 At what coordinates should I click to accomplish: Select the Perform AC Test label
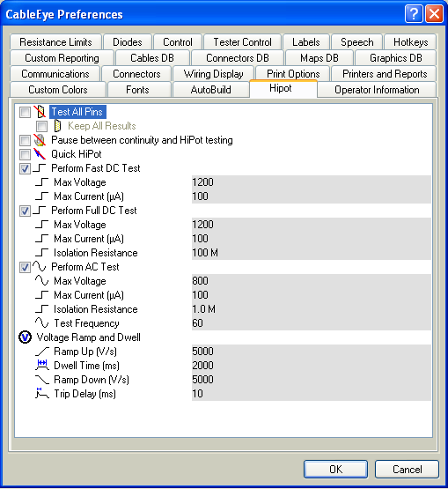point(85,267)
